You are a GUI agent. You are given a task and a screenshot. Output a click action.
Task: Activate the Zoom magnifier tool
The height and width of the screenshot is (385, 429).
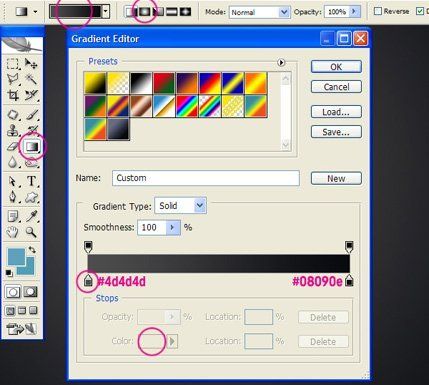31,232
